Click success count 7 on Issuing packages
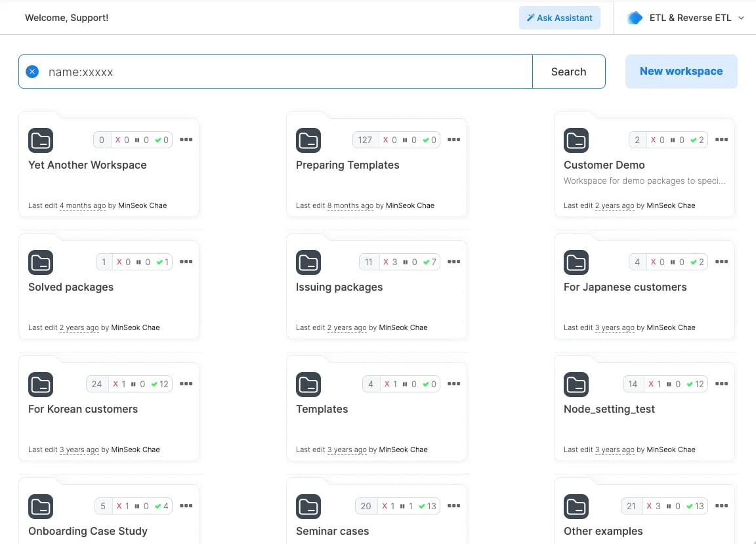This screenshot has width=756, height=544. 430,262
